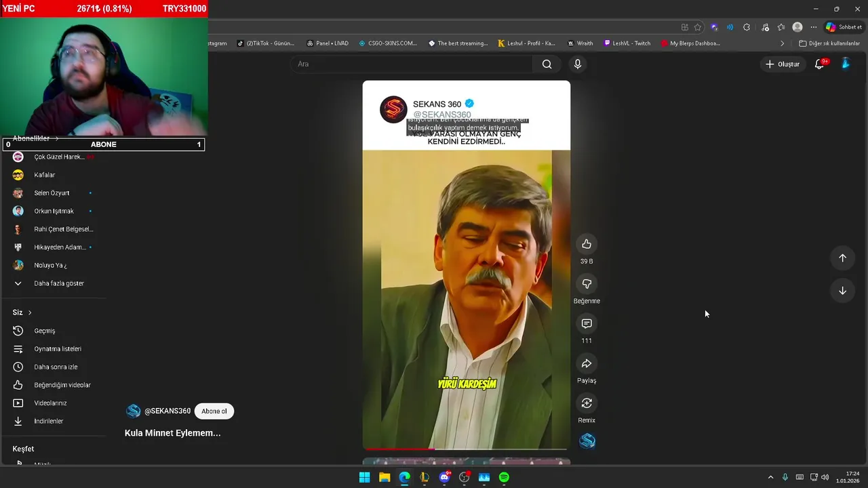The width and height of the screenshot is (868, 488).
Task: Open volume control in system tray
Action: click(x=825, y=477)
